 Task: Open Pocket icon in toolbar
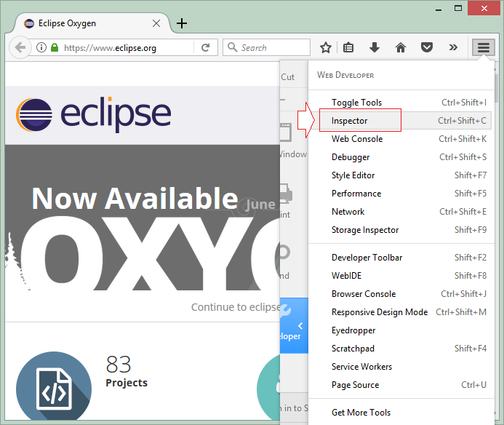click(426, 47)
